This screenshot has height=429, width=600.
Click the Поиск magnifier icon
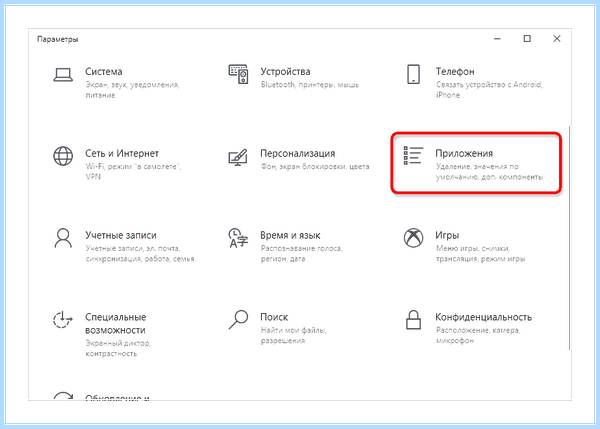[238, 320]
